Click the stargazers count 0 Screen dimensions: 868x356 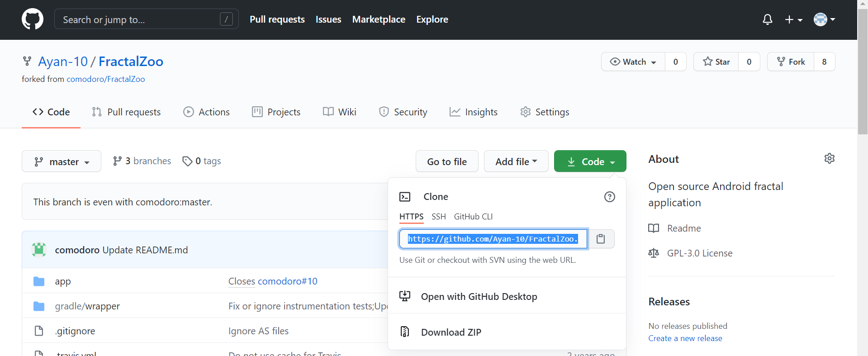749,62
